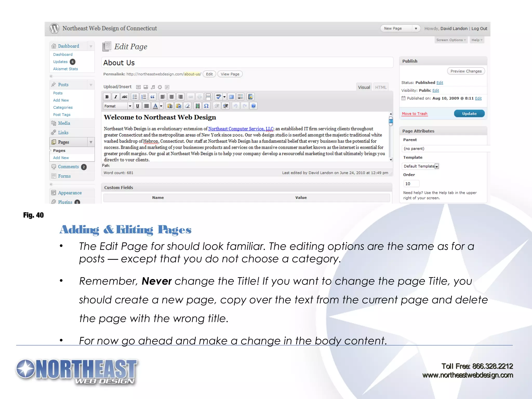
Task: Indent paragraph with the indent icon
Action: click(x=226, y=106)
